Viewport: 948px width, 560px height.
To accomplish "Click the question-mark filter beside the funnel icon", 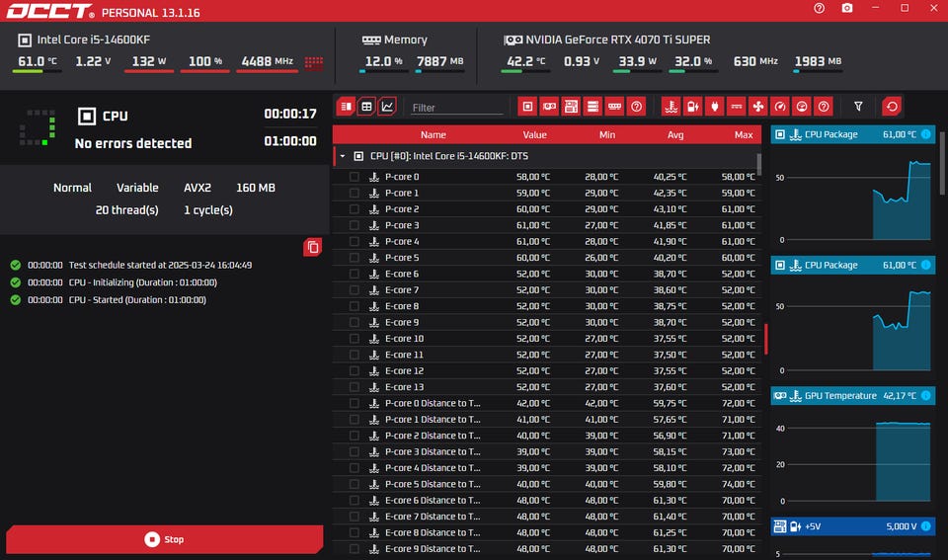I will (x=824, y=107).
